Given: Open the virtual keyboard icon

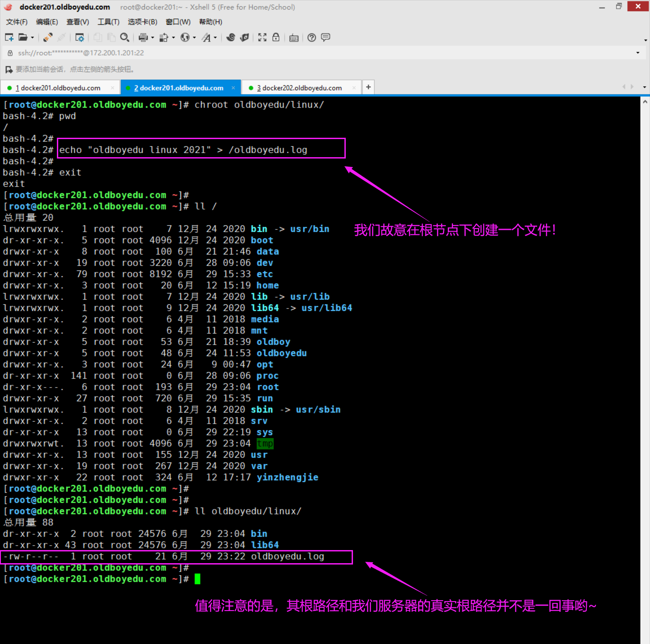Looking at the screenshot, I should pyautogui.click(x=294, y=37).
